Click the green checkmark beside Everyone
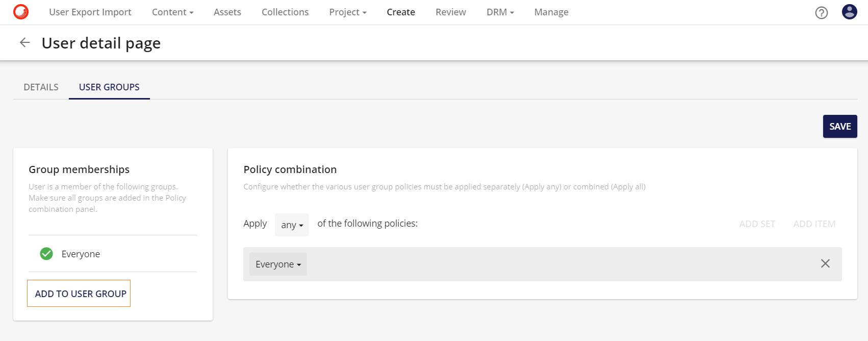 46,254
